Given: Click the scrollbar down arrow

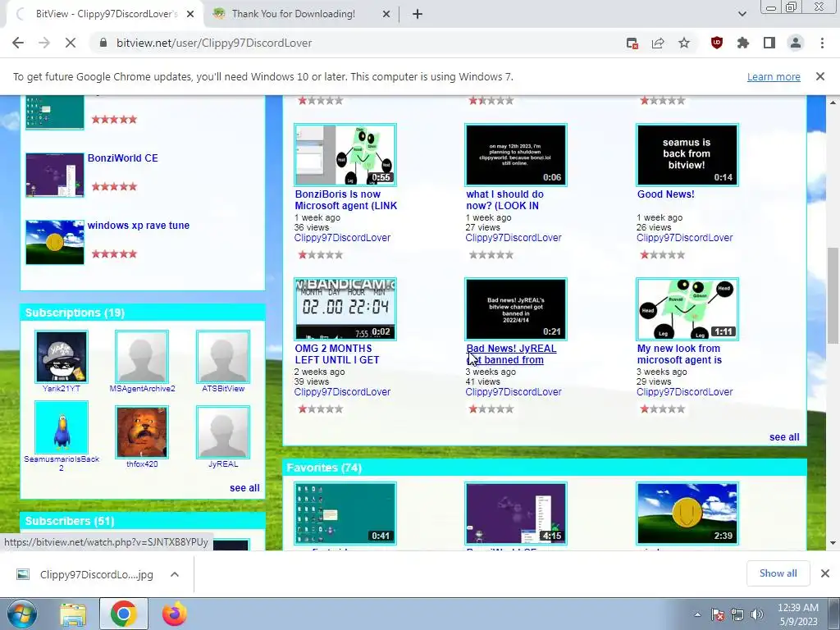Looking at the screenshot, I should [833, 543].
